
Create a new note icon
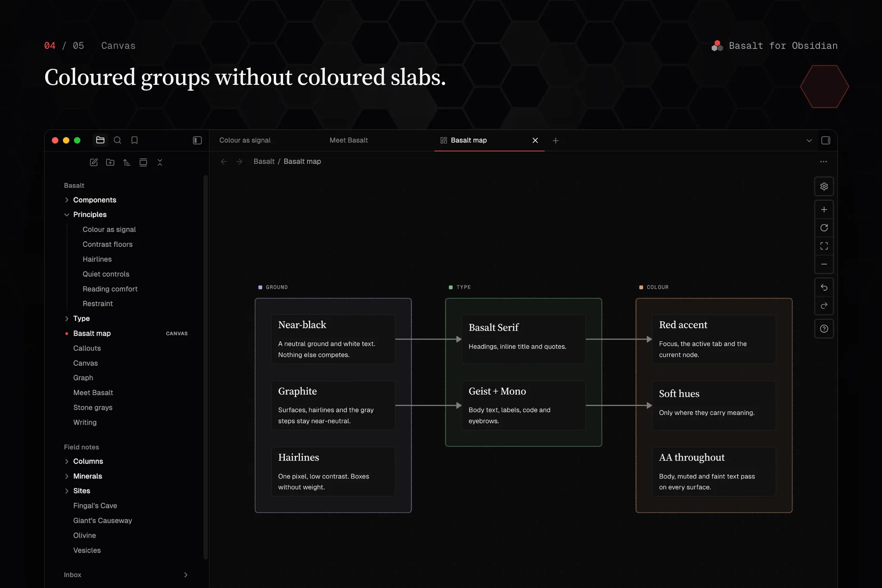click(93, 162)
